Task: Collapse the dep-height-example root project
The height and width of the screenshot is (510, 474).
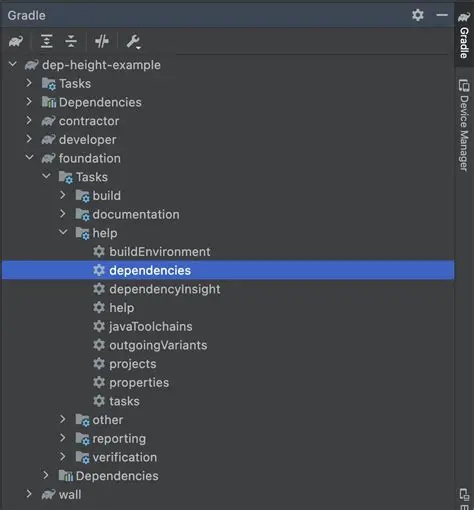Action: click(13, 64)
